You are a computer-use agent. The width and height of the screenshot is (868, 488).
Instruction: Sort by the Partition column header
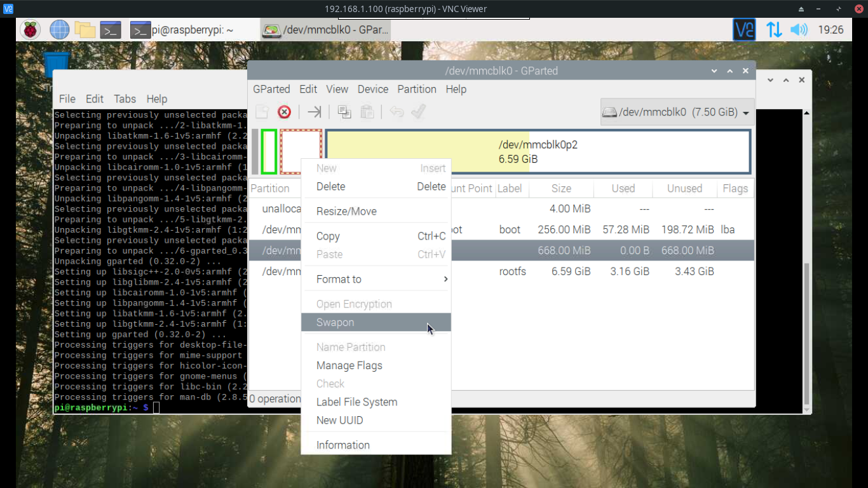270,189
